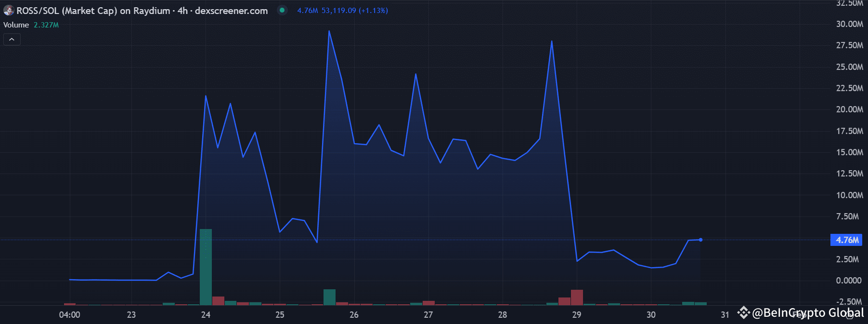
Task: Select the Volume indicator label
Action: (x=16, y=25)
